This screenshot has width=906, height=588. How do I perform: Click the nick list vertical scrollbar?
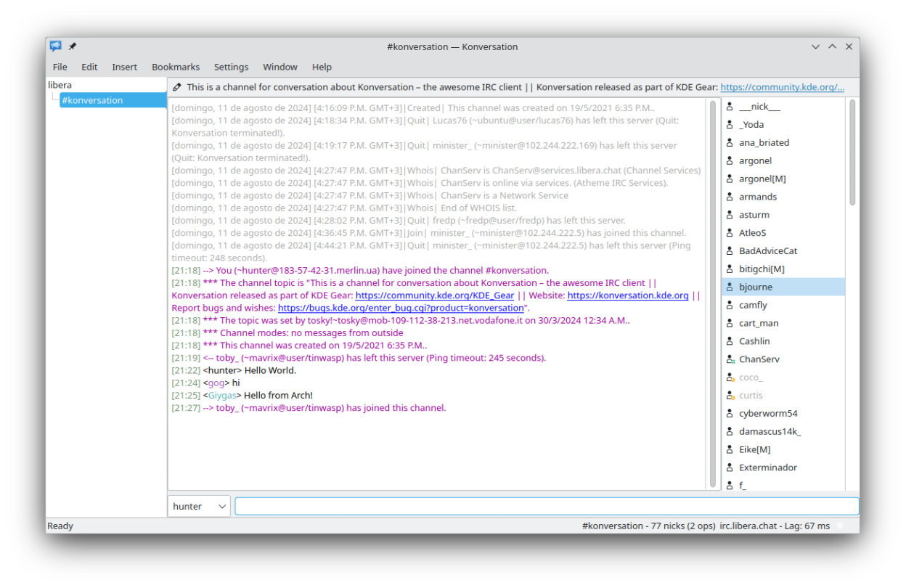[852, 152]
